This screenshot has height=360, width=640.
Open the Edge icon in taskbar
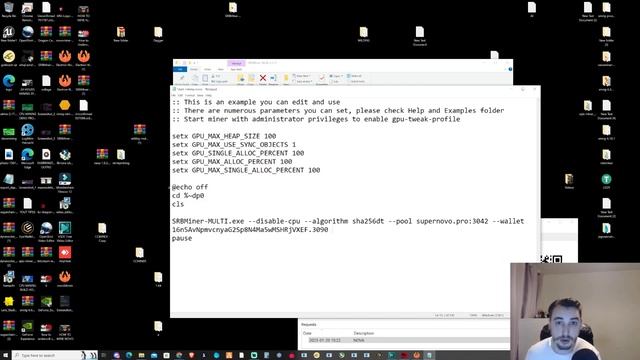[129, 356]
